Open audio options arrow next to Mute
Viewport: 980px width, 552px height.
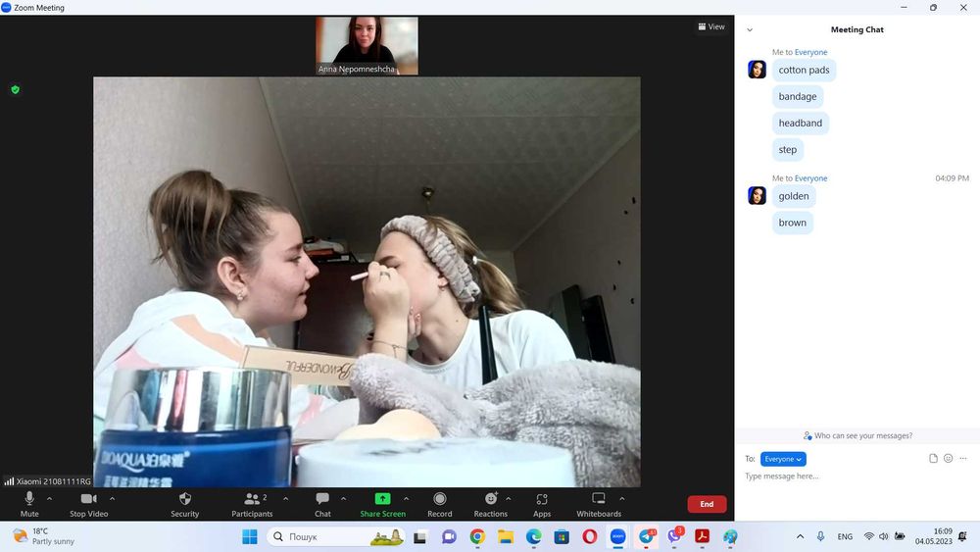[49, 499]
